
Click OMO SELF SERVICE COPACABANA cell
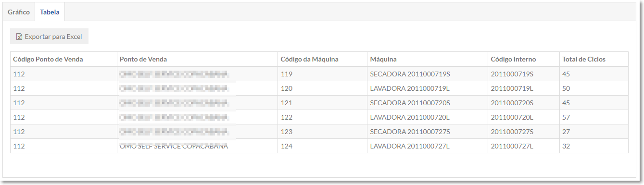[197, 146]
